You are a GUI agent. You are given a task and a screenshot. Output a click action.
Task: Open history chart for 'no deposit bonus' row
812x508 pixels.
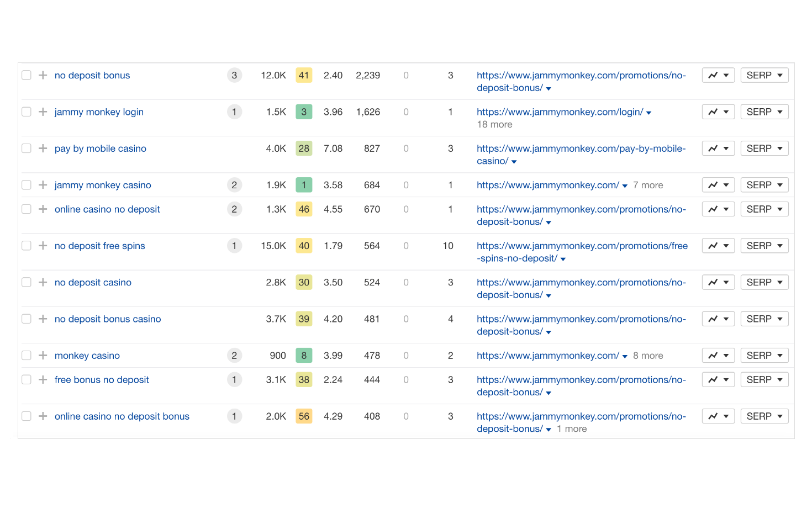718,75
